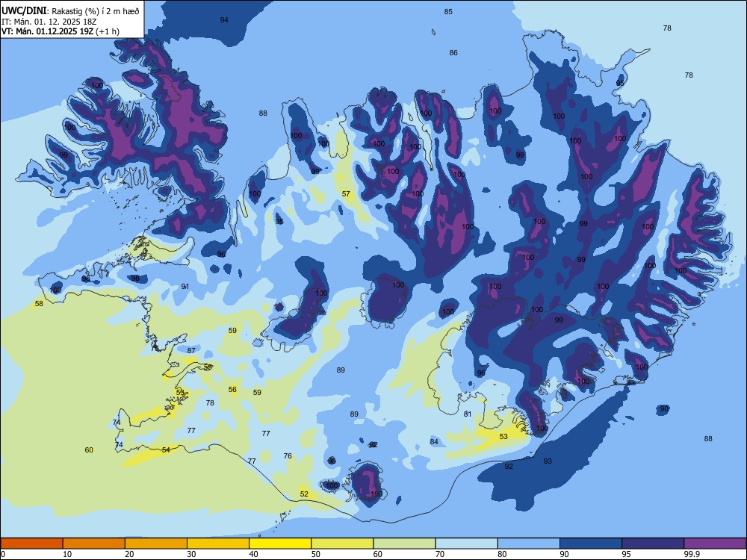747x560 pixels.
Task: Click the humidity value '57' on the map
Action: click(346, 194)
